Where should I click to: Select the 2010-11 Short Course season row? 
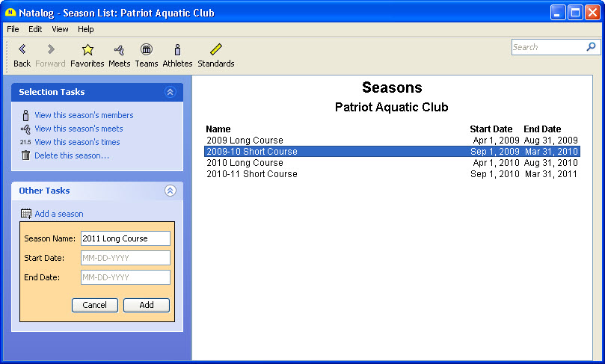pos(252,174)
